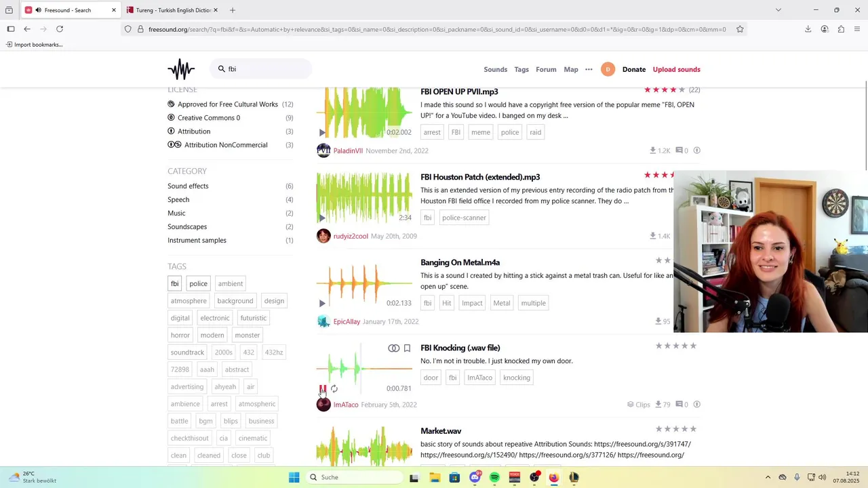This screenshot has height=488, width=868.
Task: Rate FBI Knocking with fifth star
Action: click(694, 346)
